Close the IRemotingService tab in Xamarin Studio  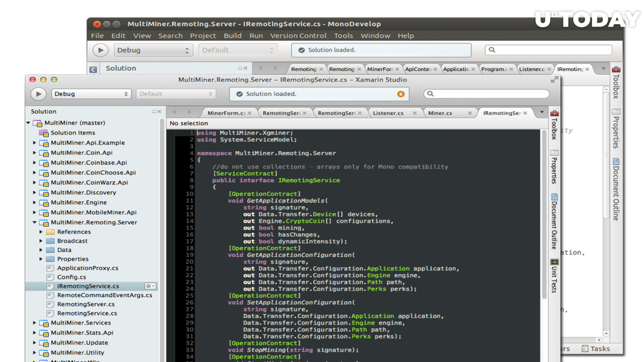[x=525, y=113]
